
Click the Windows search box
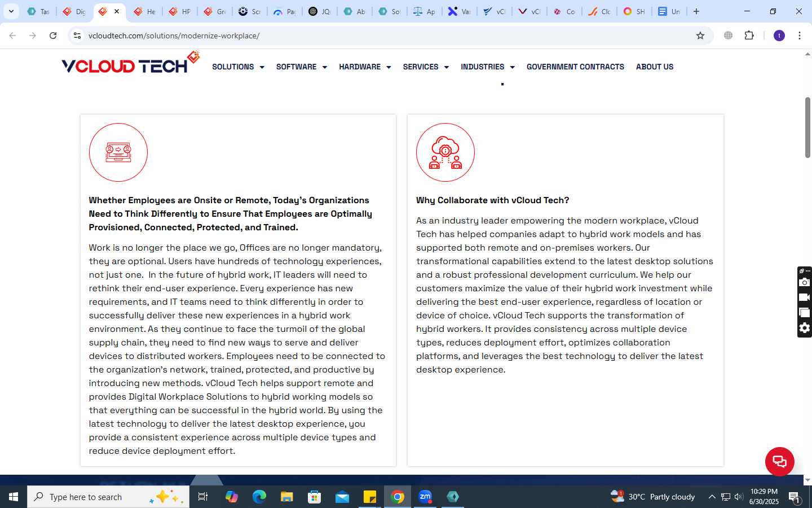click(x=108, y=497)
